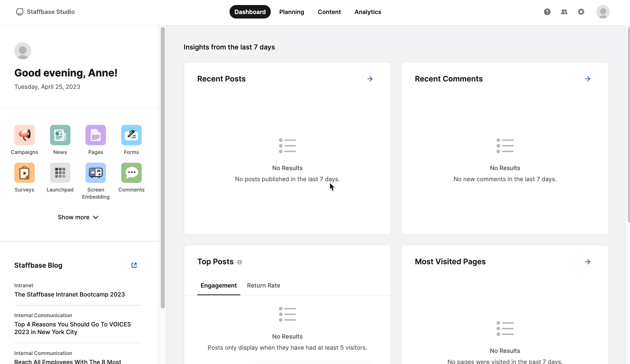Switch to the Dashboard tab
This screenshot has width=630, height=364.
point(250,12)
